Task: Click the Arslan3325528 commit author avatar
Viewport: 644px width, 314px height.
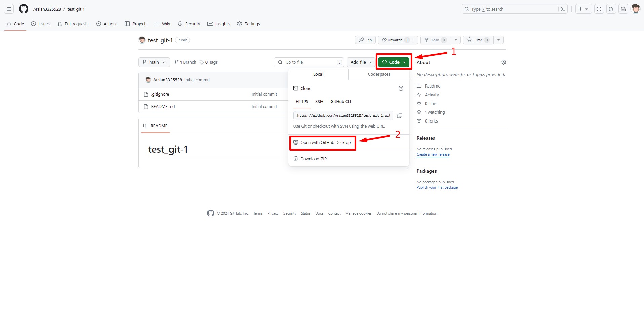Action: 148,80
